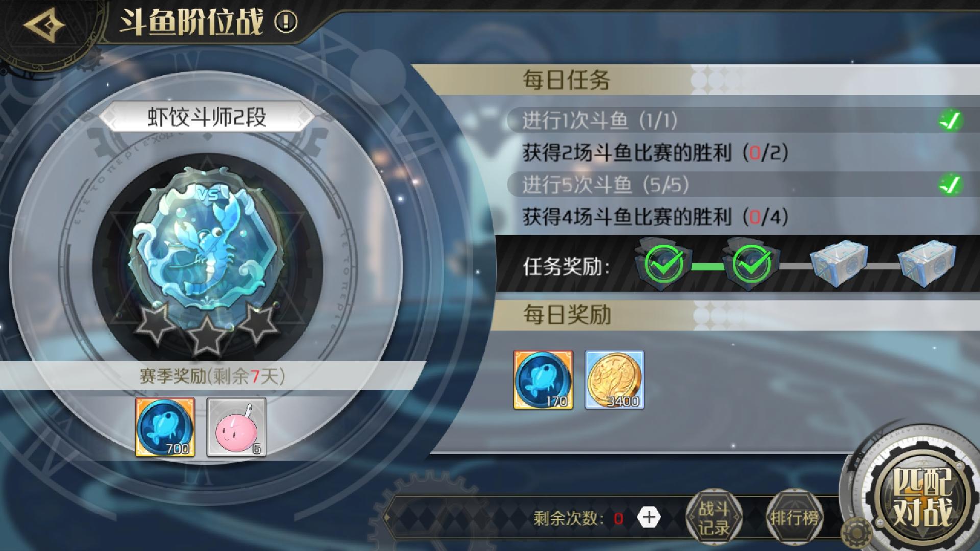
Task: Tap the 虾饺斗师2段 rank title banner
Action: pos(207,118)
